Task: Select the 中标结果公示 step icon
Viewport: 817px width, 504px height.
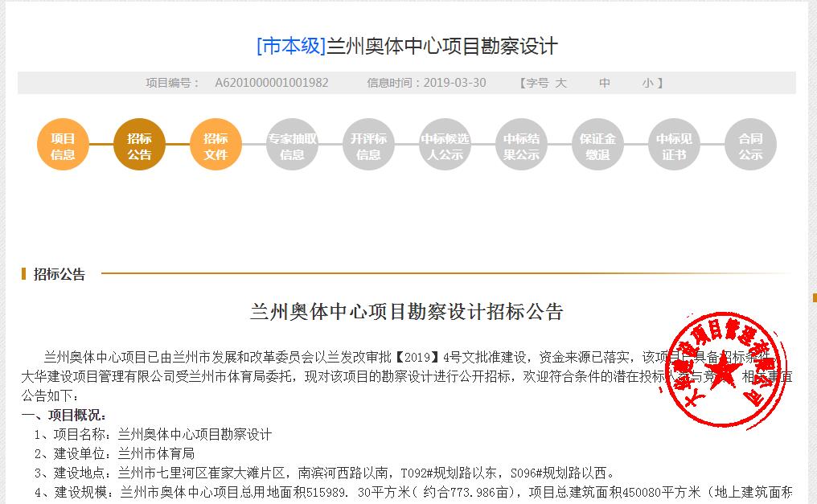Action: 521,144
